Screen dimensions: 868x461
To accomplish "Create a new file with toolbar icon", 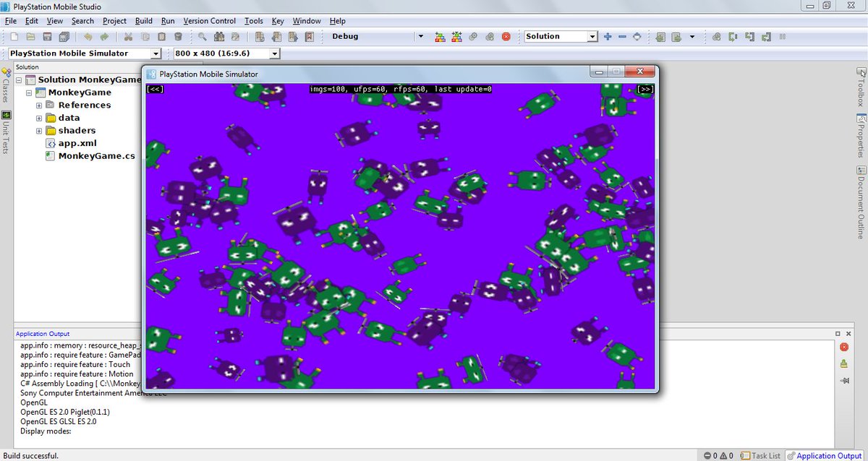I will point(14,37).
